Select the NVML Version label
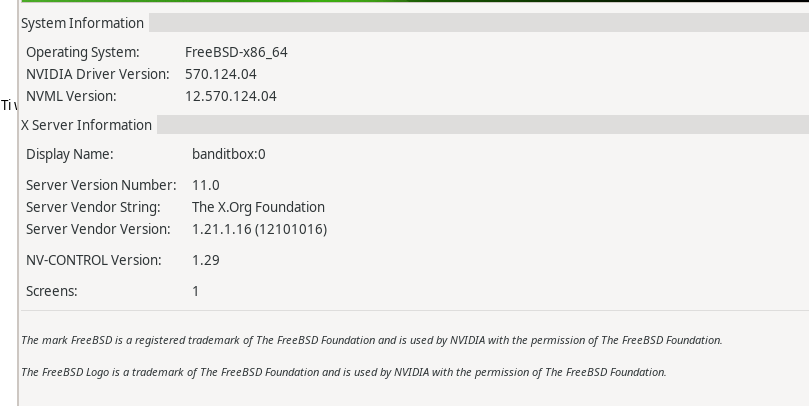Image resolution: width=809 pixels, height=406 pixels. pyautogui.click(x=71, y=96)
